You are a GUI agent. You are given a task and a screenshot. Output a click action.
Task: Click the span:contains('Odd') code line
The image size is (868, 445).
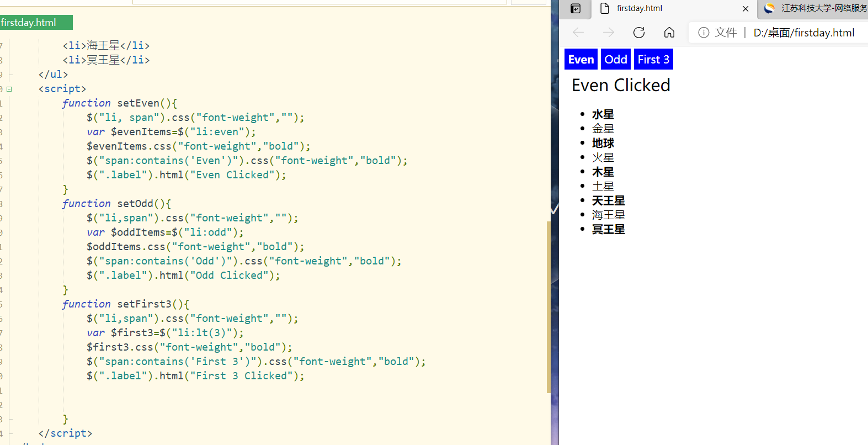pos(244,261)
